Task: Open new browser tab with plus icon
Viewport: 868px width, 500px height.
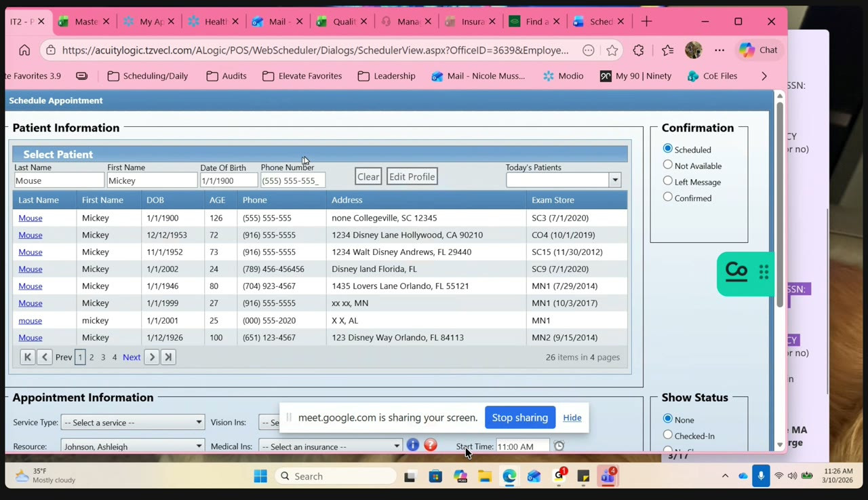Action: tap(646, 22)
